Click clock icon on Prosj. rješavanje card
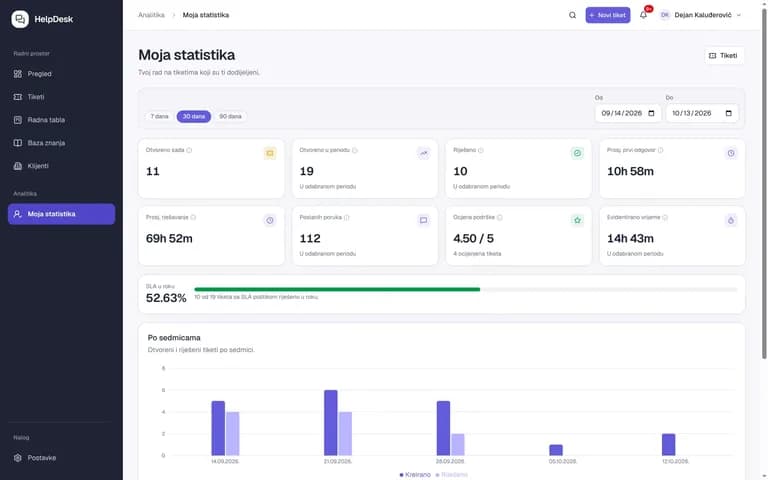Image resolution: width=768 pixels, height=480 pixels. pyautogui.click(x=270, y=220)
